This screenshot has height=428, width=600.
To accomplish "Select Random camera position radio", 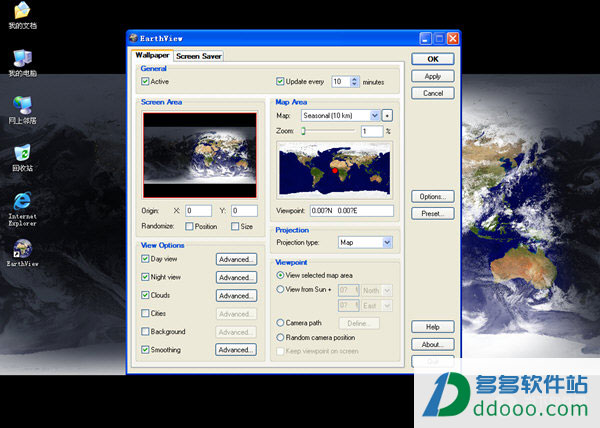I will tap(280, 337).
